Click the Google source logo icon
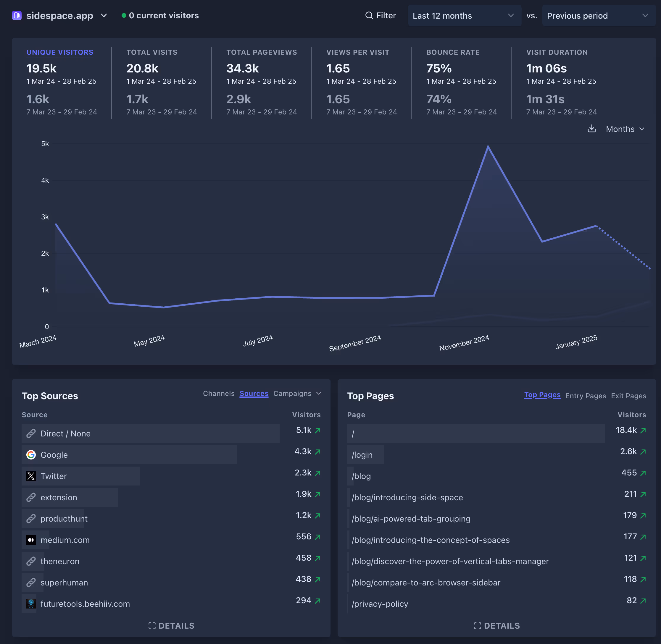 tap(31, 455)
